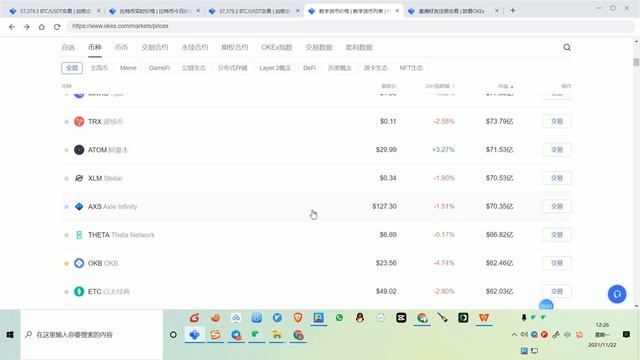The image size is (640, 360).
Task: Switch to the 永续合约 tab
Action: click(x=195, y=47)
